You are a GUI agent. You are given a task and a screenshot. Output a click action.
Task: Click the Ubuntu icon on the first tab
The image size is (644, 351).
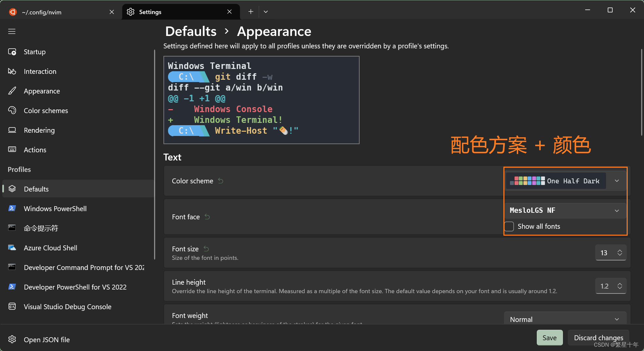tap(13, 12)
